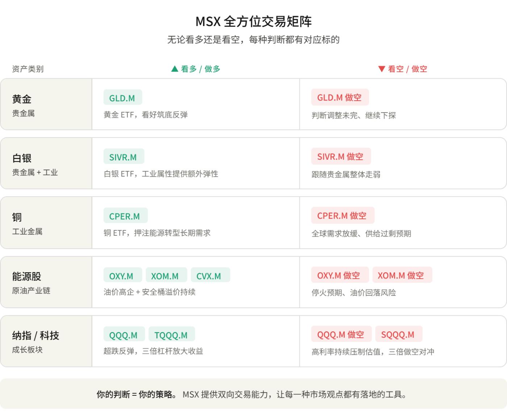The width and height of the screenshot is (507, 420).
Task: Select the green XOM.M tag
Action: point(165,276)
